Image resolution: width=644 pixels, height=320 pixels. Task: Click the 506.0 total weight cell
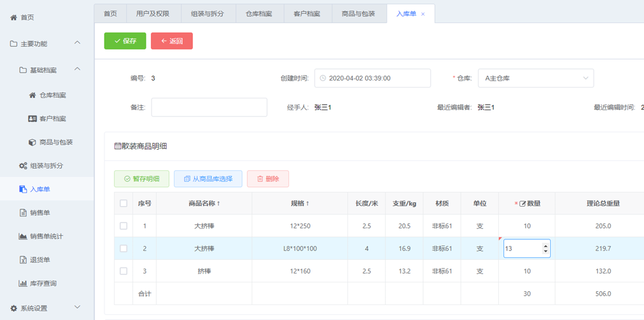(603, 294)
